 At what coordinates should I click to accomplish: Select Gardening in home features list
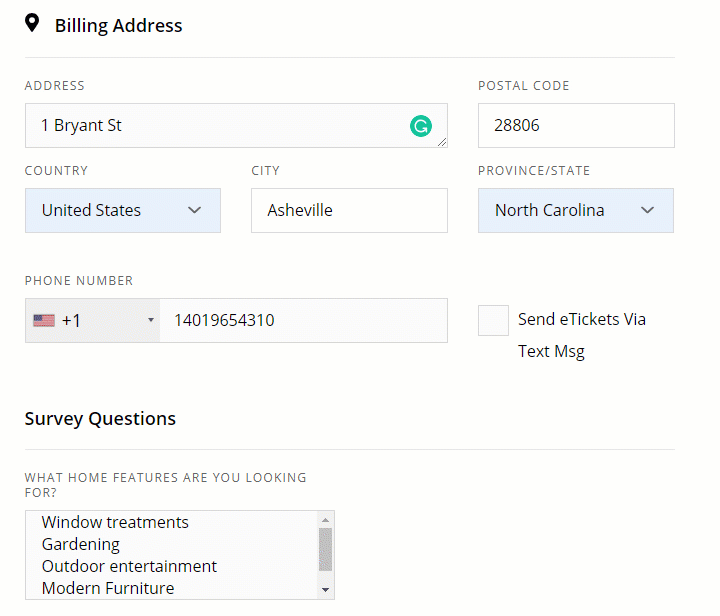tap(81, 544)
